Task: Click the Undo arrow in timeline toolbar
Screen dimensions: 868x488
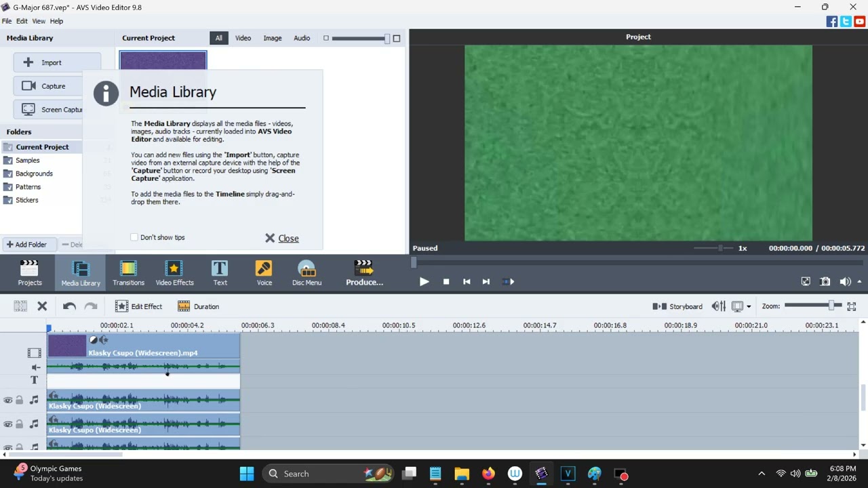Action: click(69, 306)
